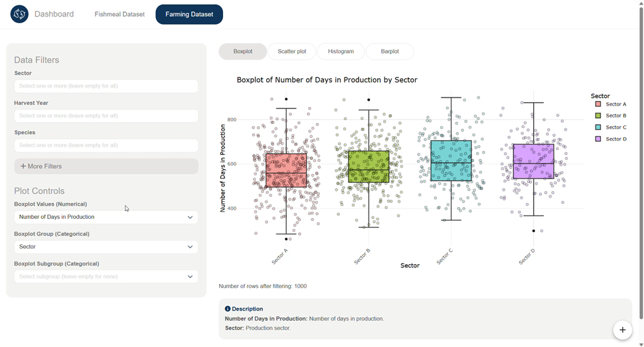The width and height of the screenshot is (644, 347).
Task: Switch to Scatter plot view
Action: [291, 51]
